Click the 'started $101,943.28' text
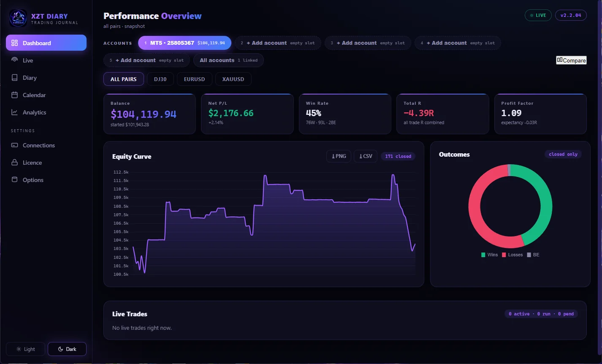Viewport: 602px width, 364px height. pyautogui.click(x=130, y=125)
